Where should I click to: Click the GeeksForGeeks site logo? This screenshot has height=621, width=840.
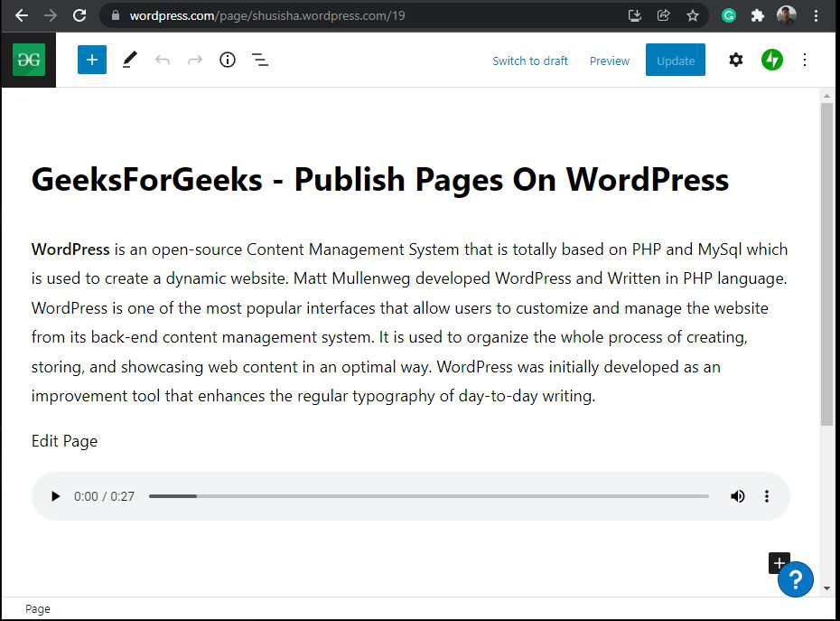click(x=29, y=60)
